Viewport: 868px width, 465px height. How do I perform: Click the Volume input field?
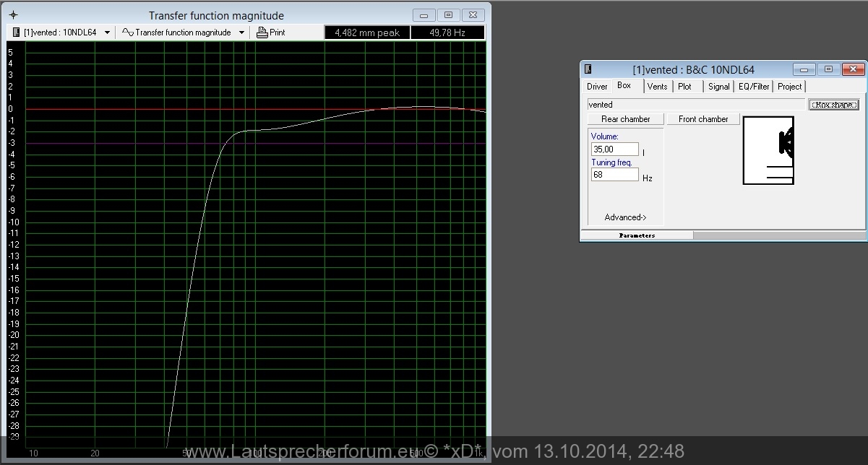point(614,149)
